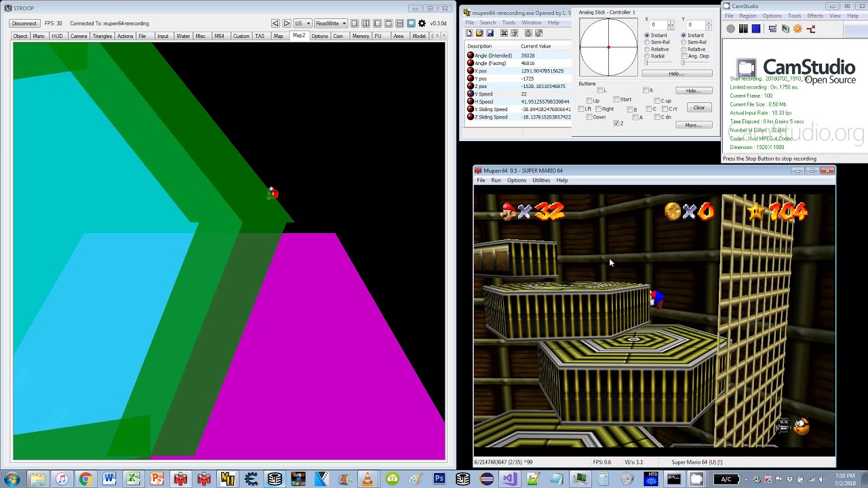Switch to the Mario tab
The width and height of the screenshot is (868, 488).
point(39,36)
